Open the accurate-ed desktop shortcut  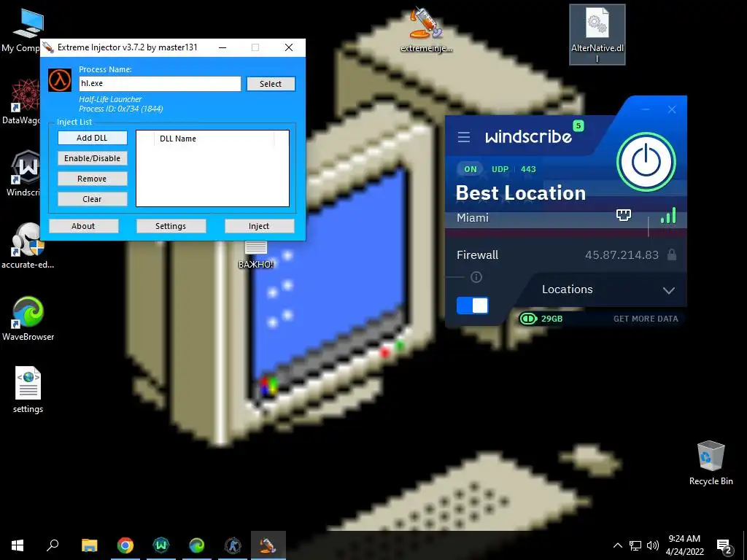point(28,246)
